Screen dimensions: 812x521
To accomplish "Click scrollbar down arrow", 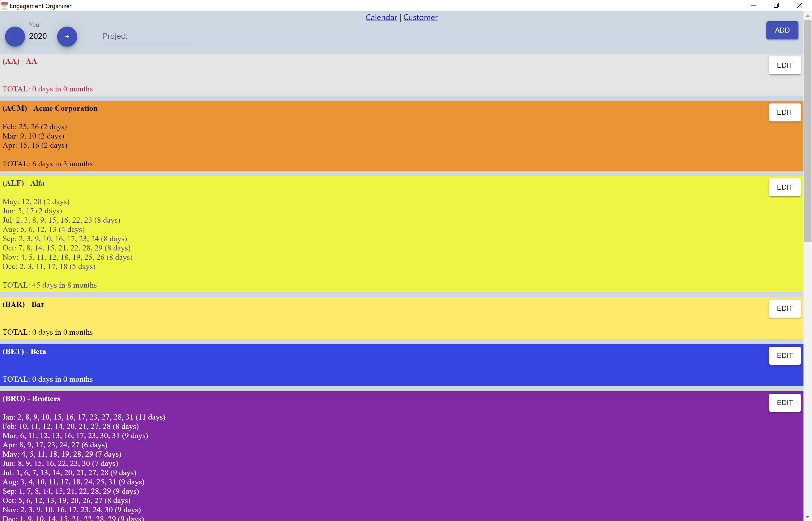I will coord(807,517).
